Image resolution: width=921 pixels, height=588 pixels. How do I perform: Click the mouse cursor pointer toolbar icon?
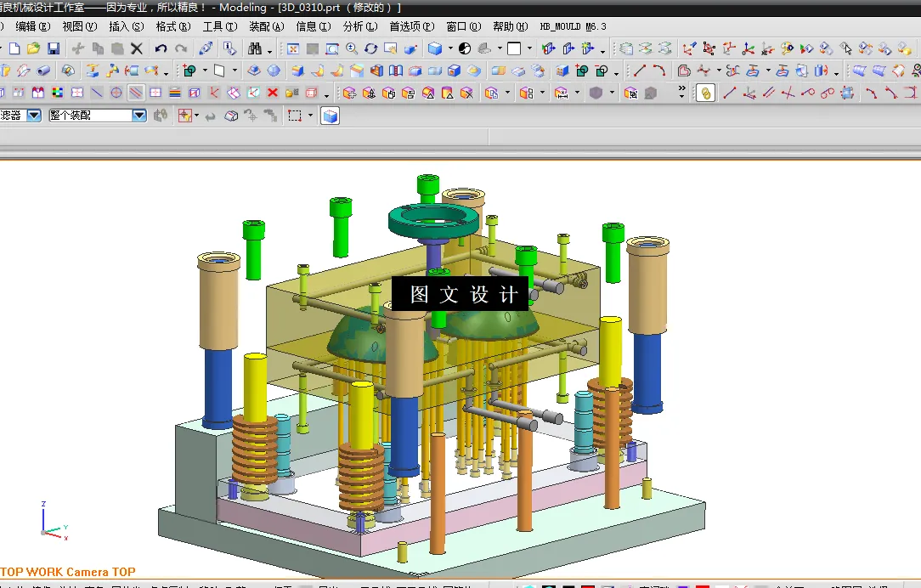pos(846,48)
